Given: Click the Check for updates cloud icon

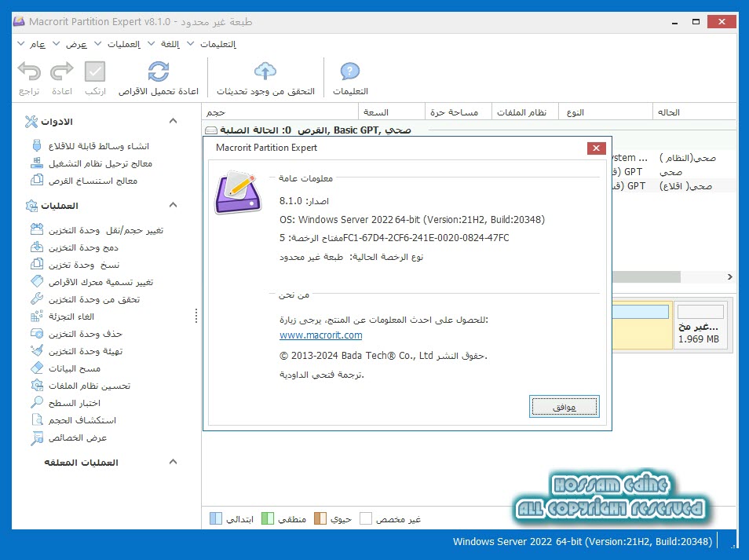Looking at the screenshot, I should (265, 71).
